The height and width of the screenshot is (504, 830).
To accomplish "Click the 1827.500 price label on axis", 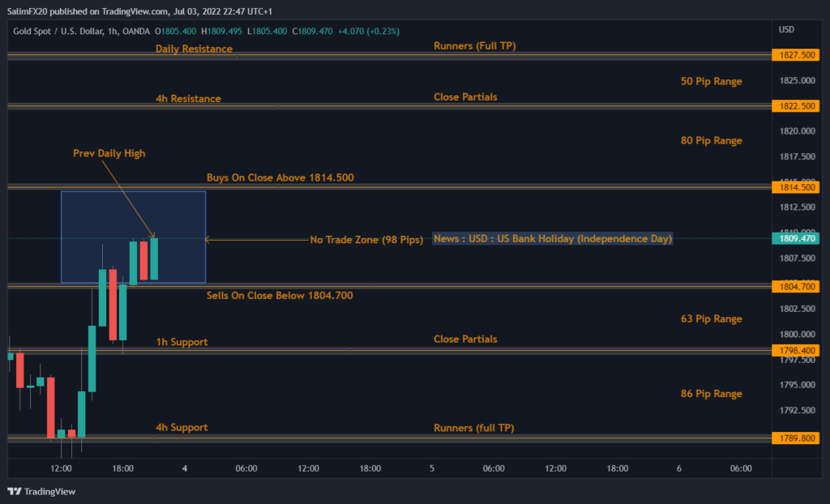I will pyautogui.click(x=798, y=55).
